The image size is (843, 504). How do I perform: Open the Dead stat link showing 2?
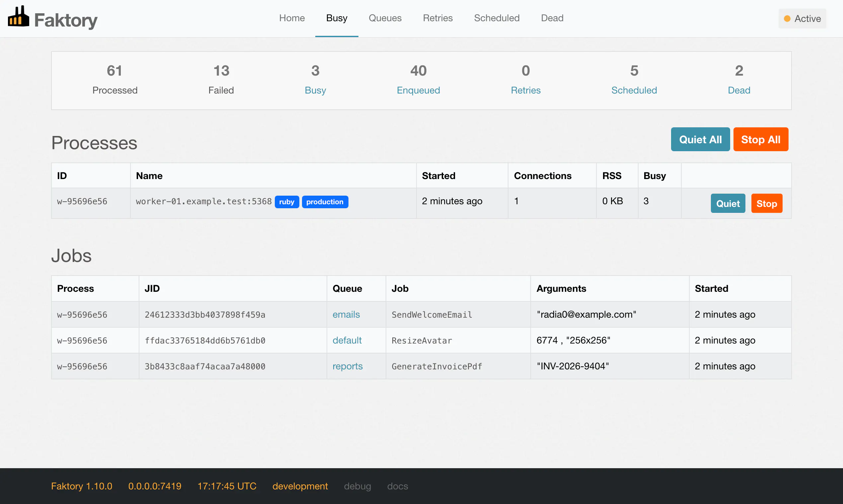(739, 90)
